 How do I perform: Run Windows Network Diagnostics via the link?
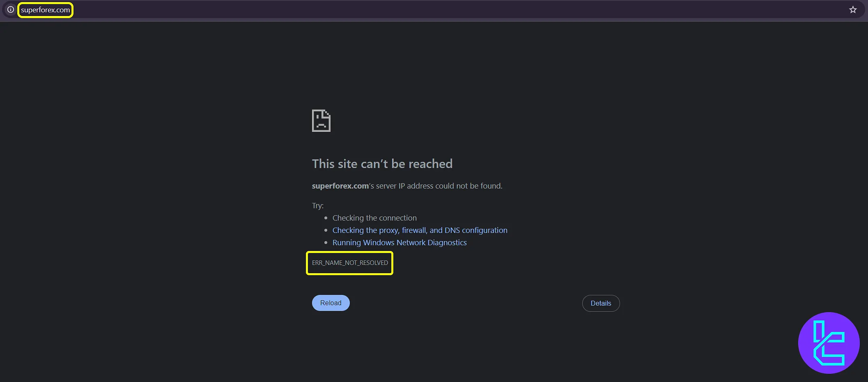[399, 242]
